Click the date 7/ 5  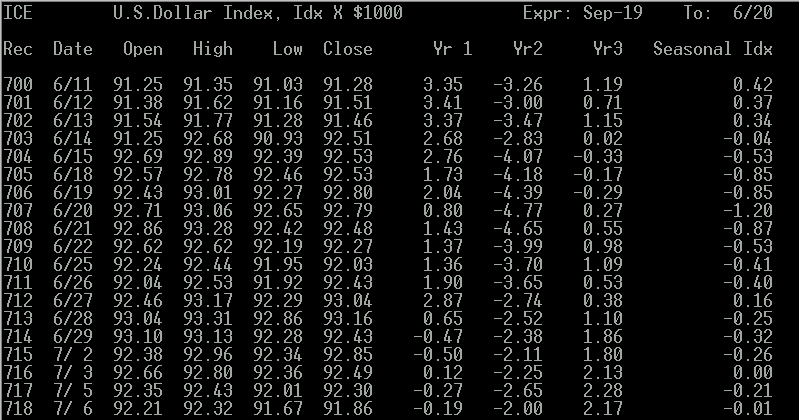73,390
